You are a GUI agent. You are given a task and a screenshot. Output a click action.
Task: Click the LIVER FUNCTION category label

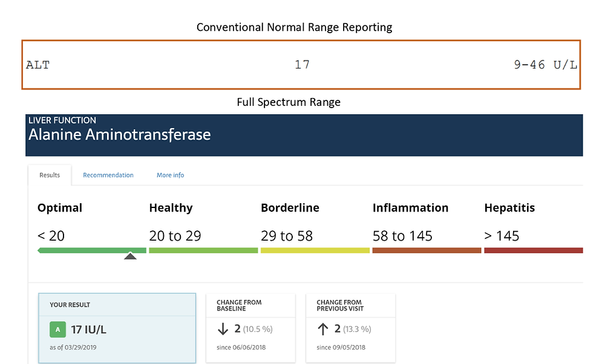pyautogui.click(x=62, y=120)
